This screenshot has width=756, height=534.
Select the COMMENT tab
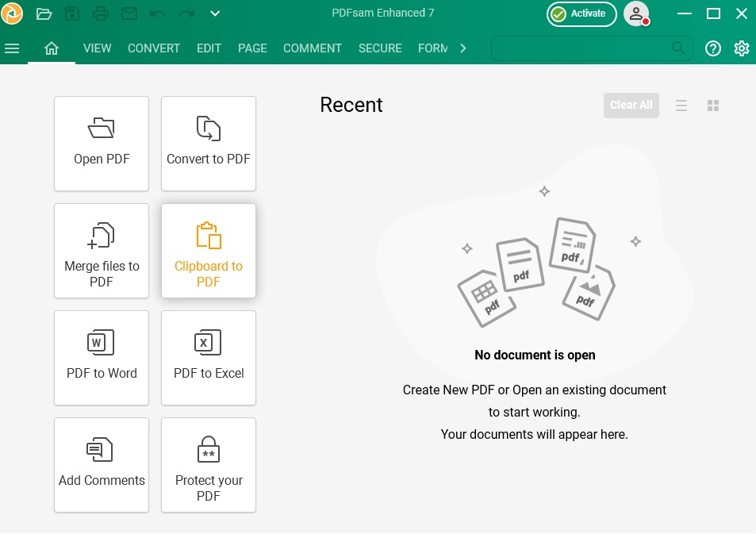[x=313, y=48]
